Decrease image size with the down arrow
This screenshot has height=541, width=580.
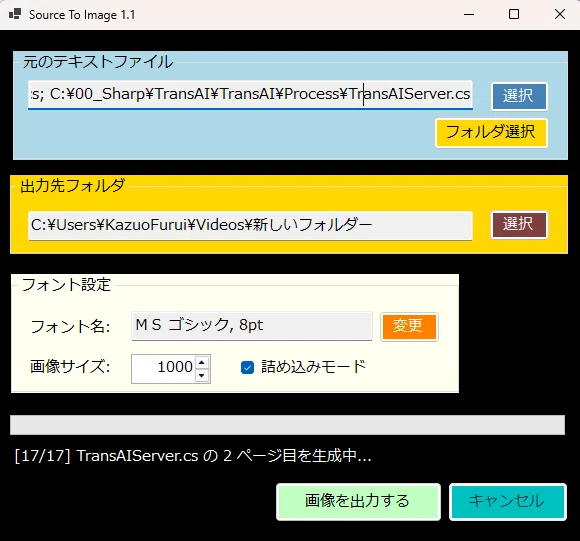202,375
